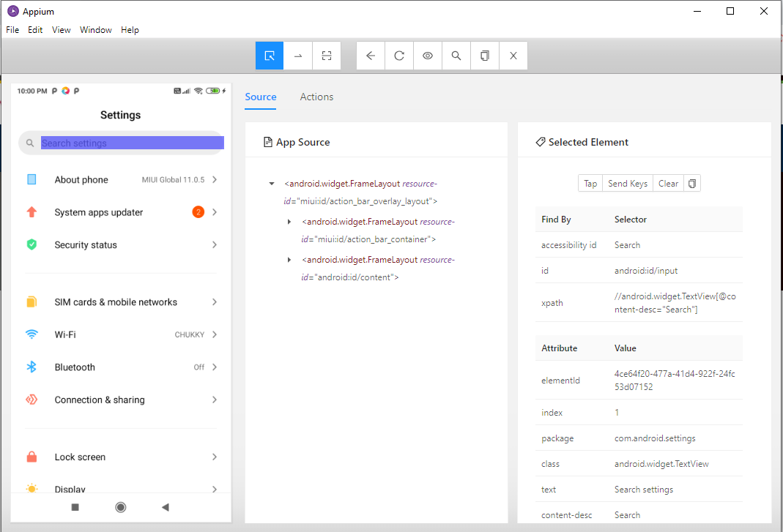
Task: Expand the android:id/content node
Action: click(x=289, y=260)
